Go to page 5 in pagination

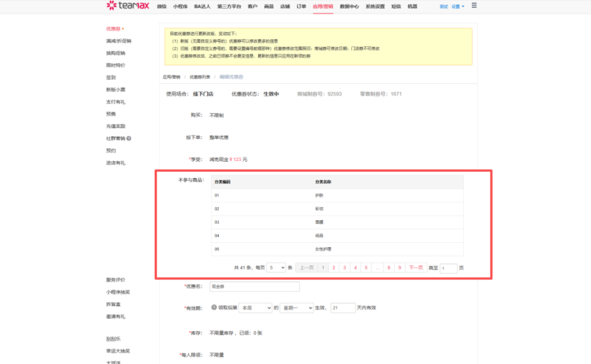(x=366, y=268)
